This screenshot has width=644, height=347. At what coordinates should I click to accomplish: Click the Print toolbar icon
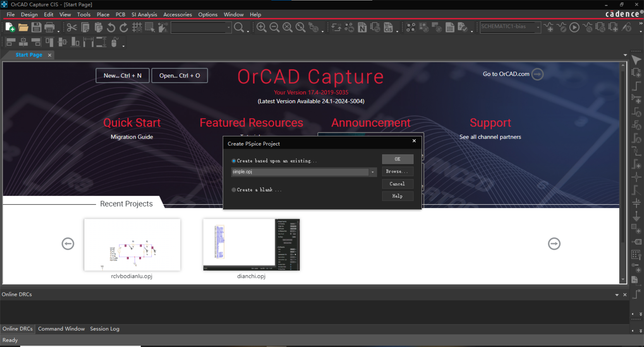click(49, 27)
